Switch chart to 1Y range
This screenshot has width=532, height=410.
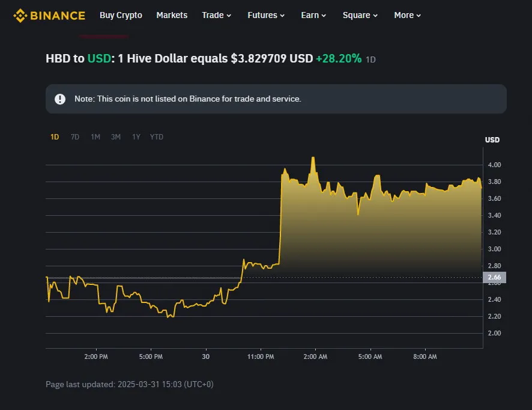136,137
